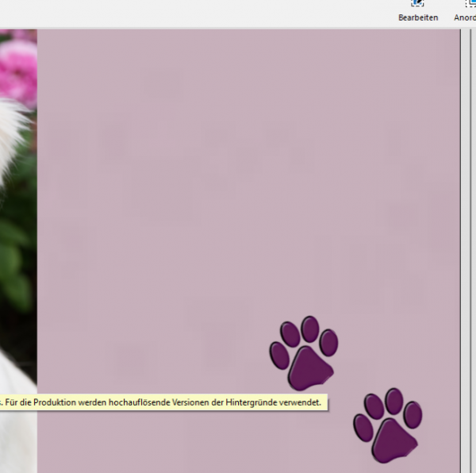Click the page area between the two paws
The width and height of the screenshot is (476, 473).
[x=347, y=379]
